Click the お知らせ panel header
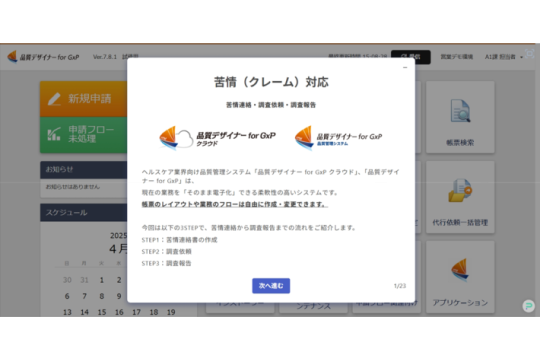 point(84,169)
